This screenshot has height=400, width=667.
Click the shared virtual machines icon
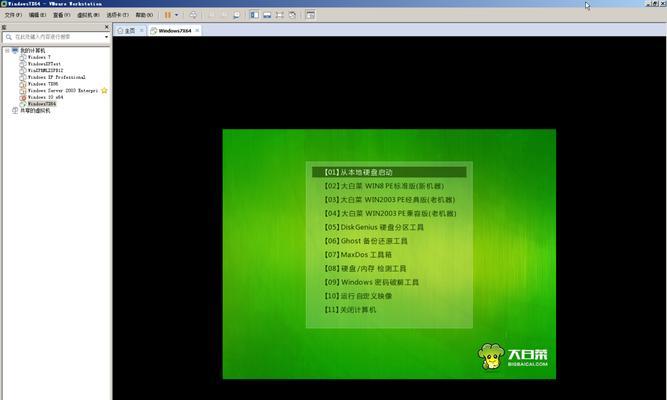click(15, 111)
